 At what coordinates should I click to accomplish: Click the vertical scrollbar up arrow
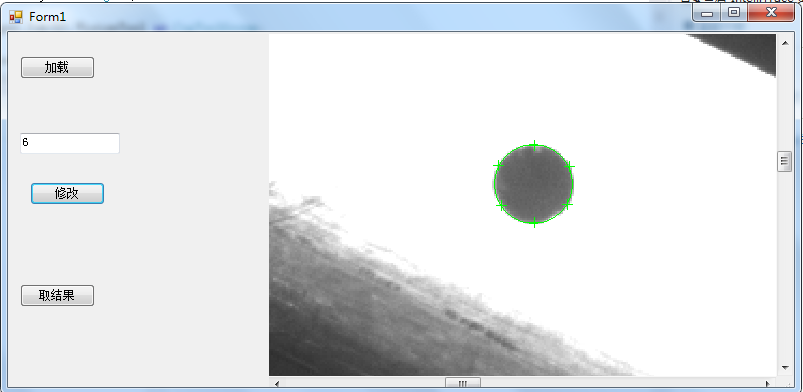pyautogui.click(x=785, y=43)
